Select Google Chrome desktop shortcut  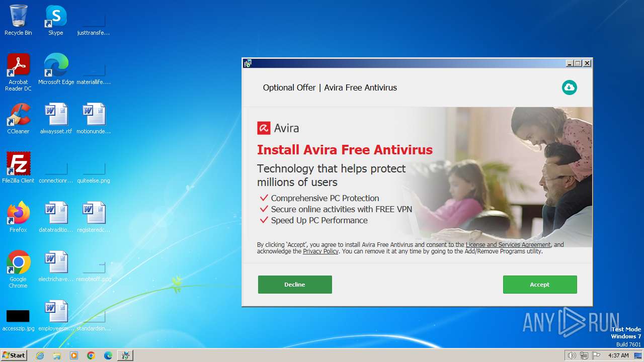(x=18, y=269)
